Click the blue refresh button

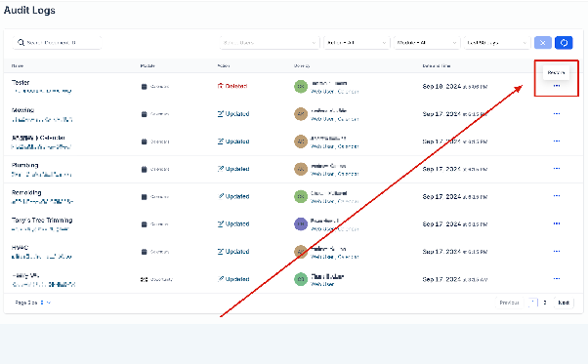[564, 42]
